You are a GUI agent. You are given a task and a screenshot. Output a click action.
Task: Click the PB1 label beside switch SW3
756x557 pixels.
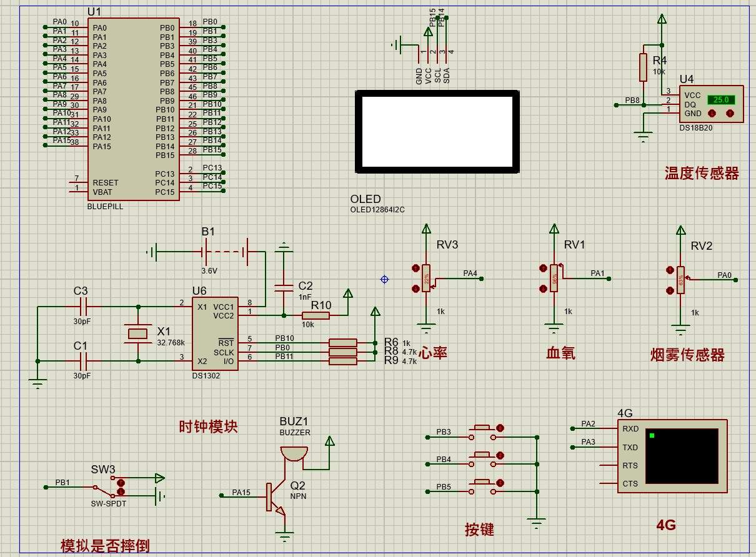point(62,483)
